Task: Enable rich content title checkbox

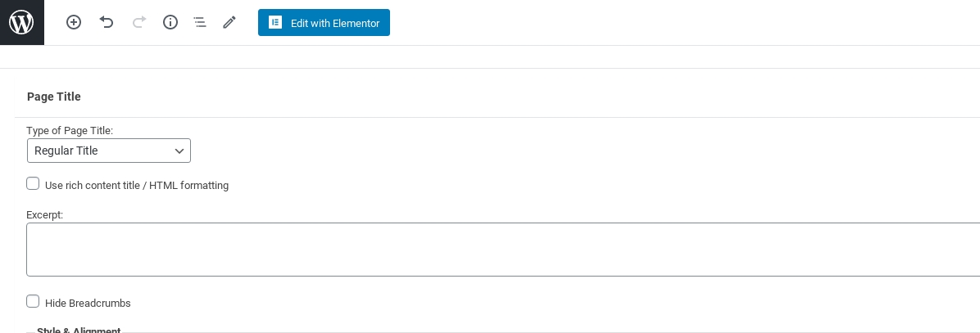Action: [33, 184]
